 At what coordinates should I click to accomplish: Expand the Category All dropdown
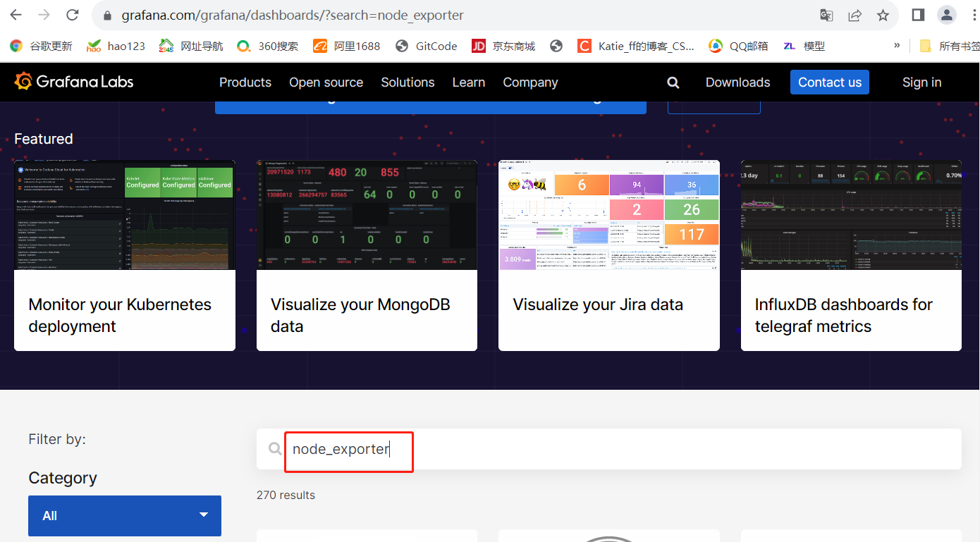click(125, 516)
